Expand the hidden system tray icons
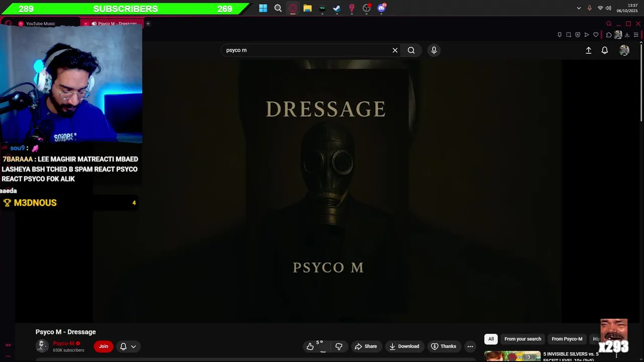This screenshot has height=362, width=644. pyautogui.click(x=579, y=8)
